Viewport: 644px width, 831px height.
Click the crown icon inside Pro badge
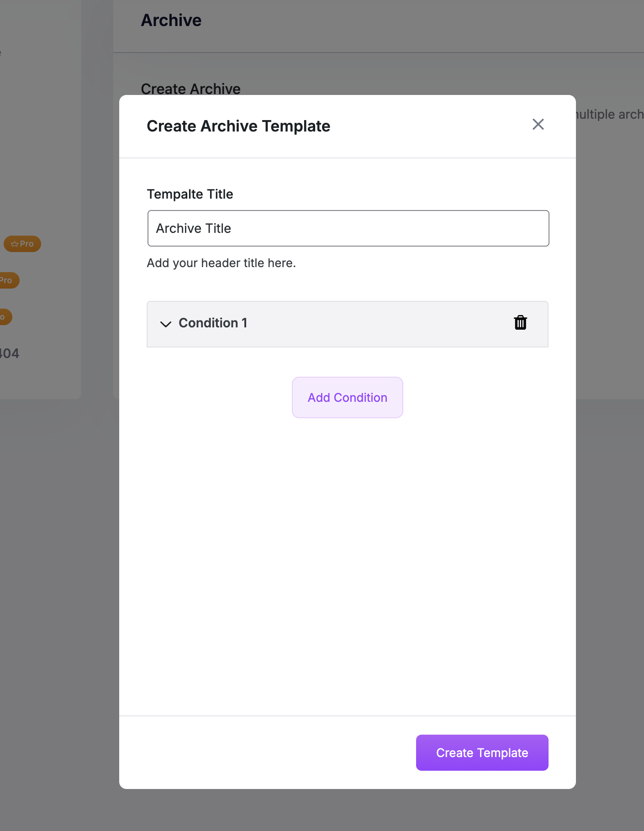click(x=15, y=244)
